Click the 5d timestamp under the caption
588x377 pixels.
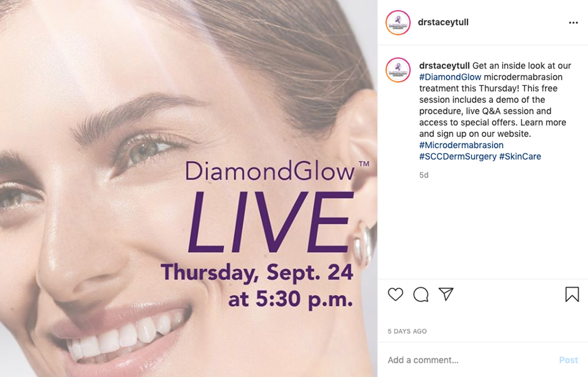(x=424, y=175)
